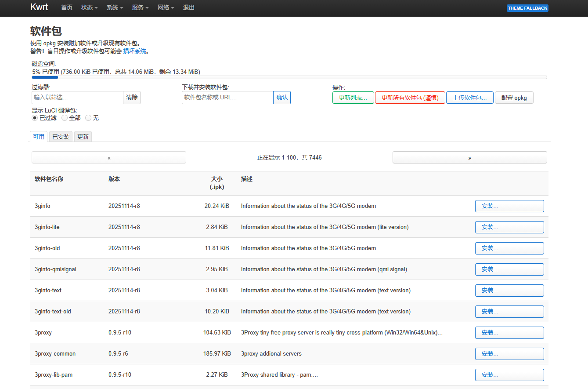This screenshot has width=588, height=389.
Task: Click 更新所有软件包 (谨慎) button
Action: [x=410, y=97]
